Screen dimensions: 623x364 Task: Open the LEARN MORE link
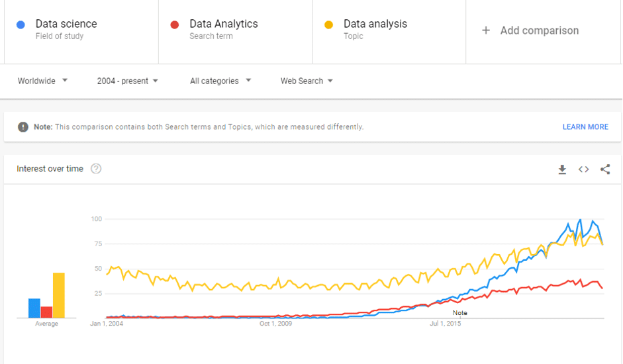tap(585, 127)
